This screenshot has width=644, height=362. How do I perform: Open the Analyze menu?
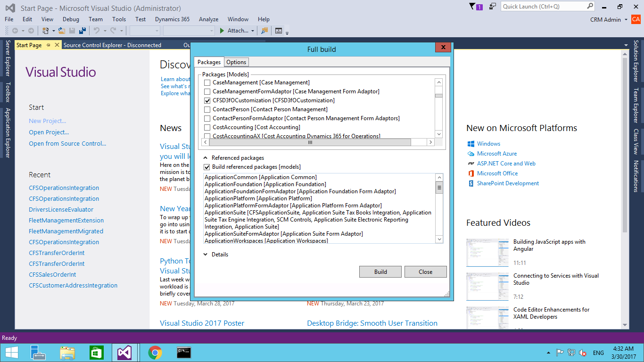coord(208,19)
